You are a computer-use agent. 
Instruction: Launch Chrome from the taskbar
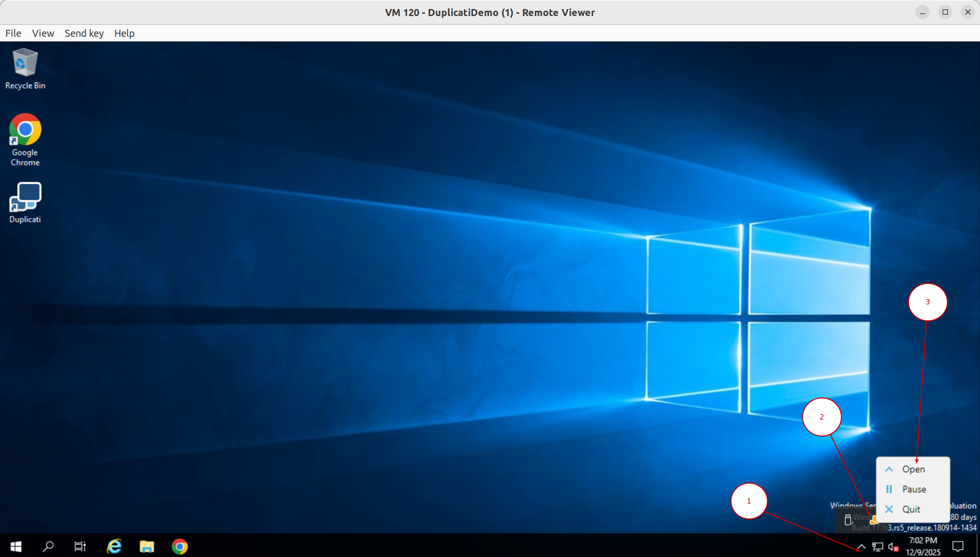pyautogui.click(x=179, y=546)
